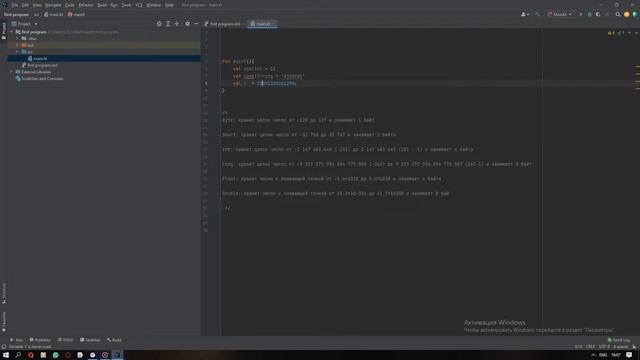Open the Code menu
640x360 pixels.
click(x=70, y=5)
